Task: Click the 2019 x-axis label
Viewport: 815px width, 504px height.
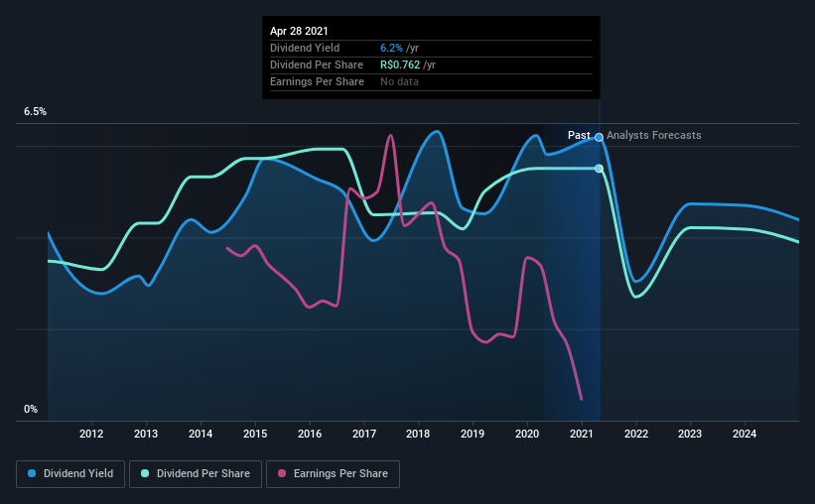Action: pyautogui.click(x=473, y=434)
